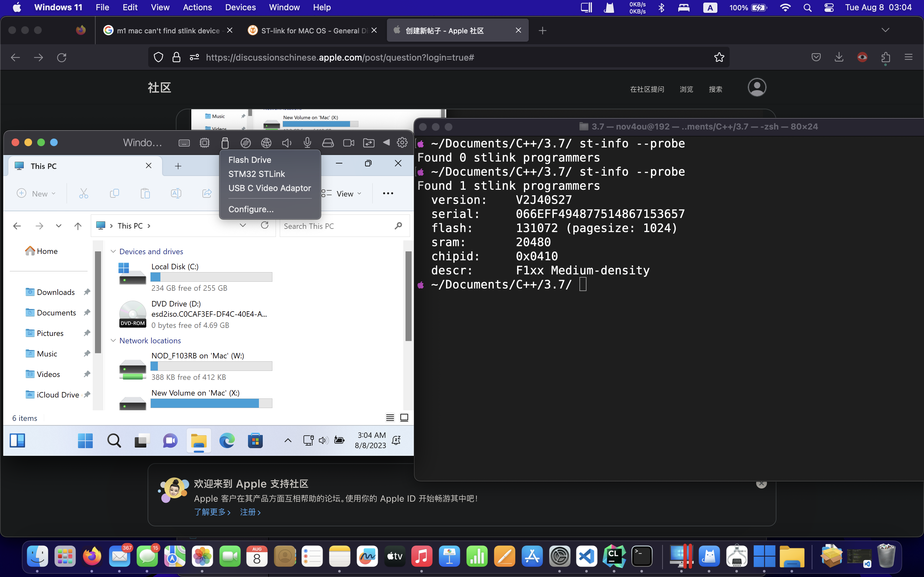Collapse the Devices and drives group
924x577 pixels.
[113, 252]
